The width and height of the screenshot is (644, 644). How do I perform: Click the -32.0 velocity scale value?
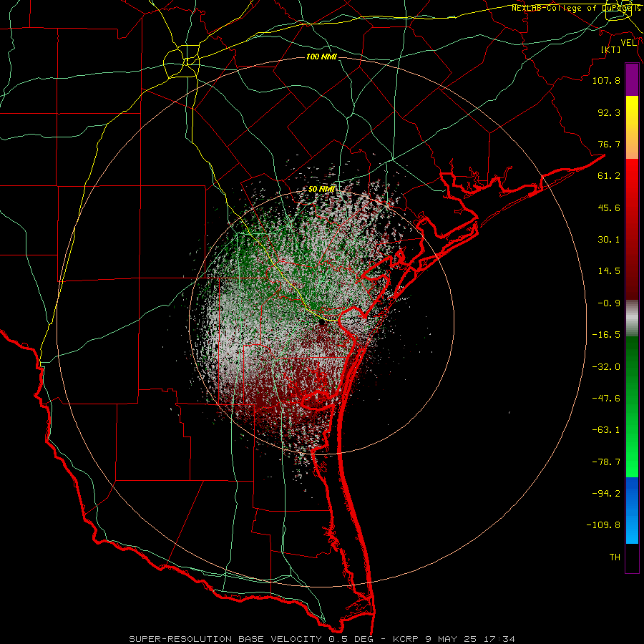[x=606, y=367]
